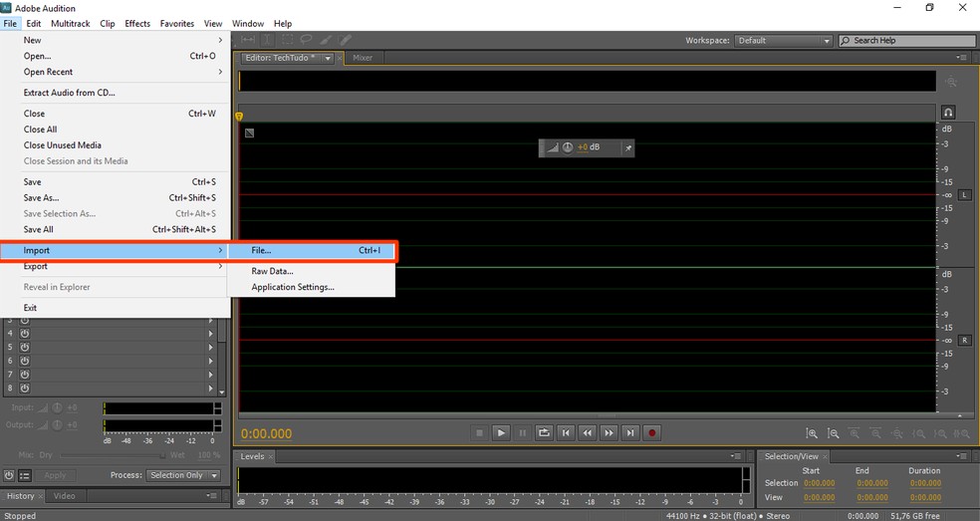The height and width of the screenshot is (521, 980).
Task: Jump to the previous marker button
Action: [566, 432]
